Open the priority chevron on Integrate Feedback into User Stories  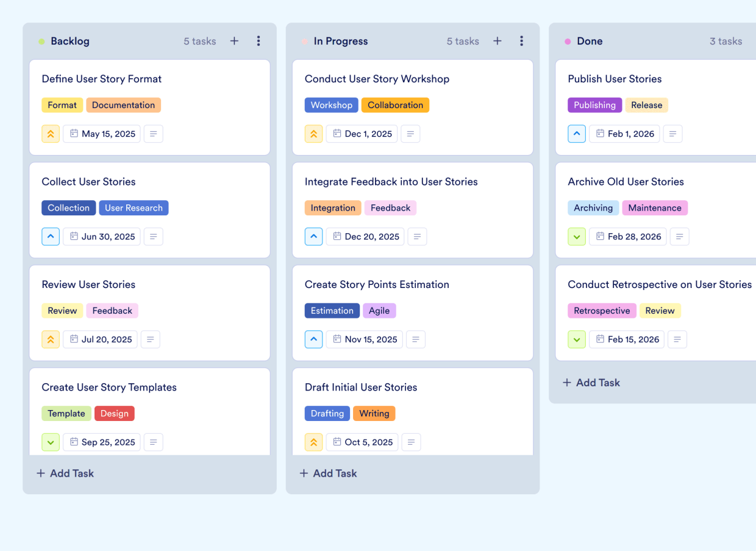pos(313,236)
